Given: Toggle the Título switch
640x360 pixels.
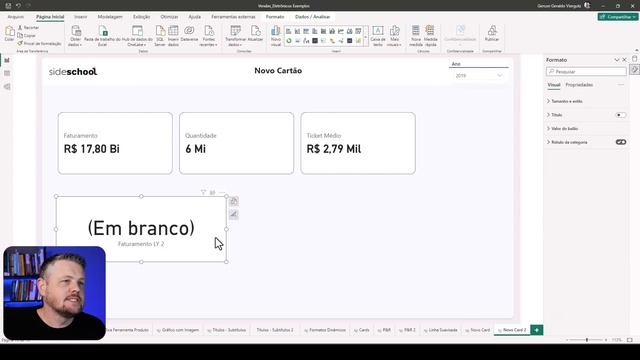Looking at the screenshot, I should click(620, 115).
